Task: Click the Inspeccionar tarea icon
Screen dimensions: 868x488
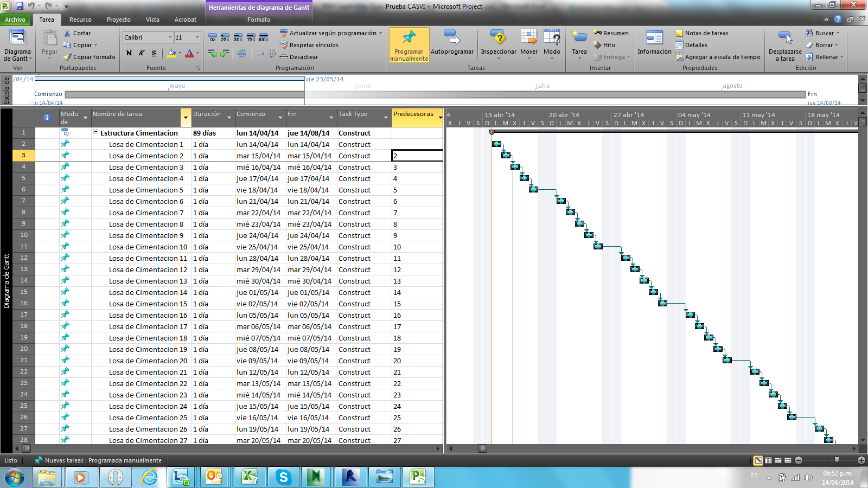Action: click(x=498, y=43)
